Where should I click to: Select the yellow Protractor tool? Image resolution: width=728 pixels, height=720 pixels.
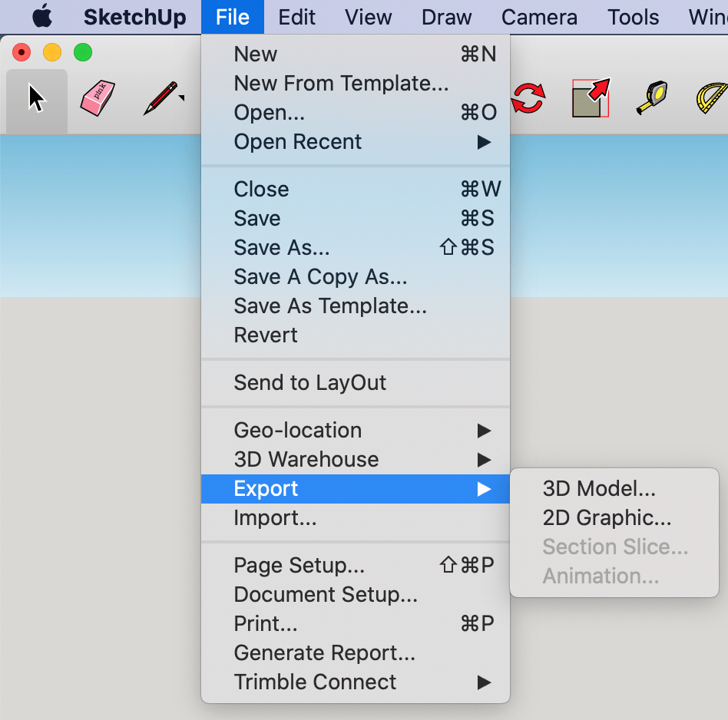(712, 98)
